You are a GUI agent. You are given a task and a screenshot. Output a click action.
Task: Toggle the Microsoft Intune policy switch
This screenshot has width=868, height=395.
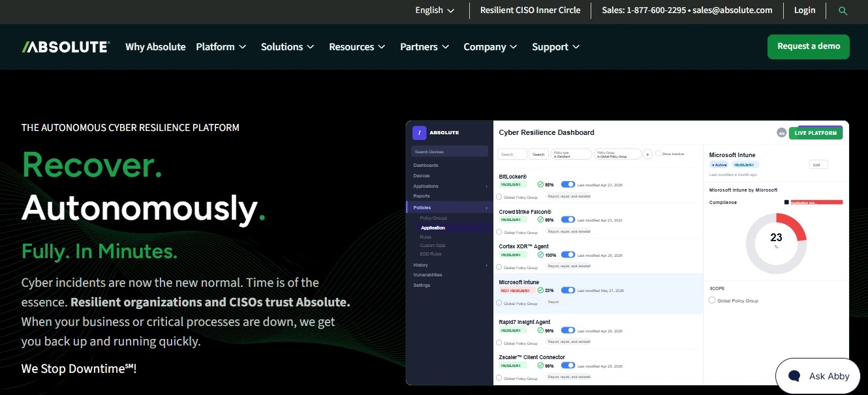point(568,290)
